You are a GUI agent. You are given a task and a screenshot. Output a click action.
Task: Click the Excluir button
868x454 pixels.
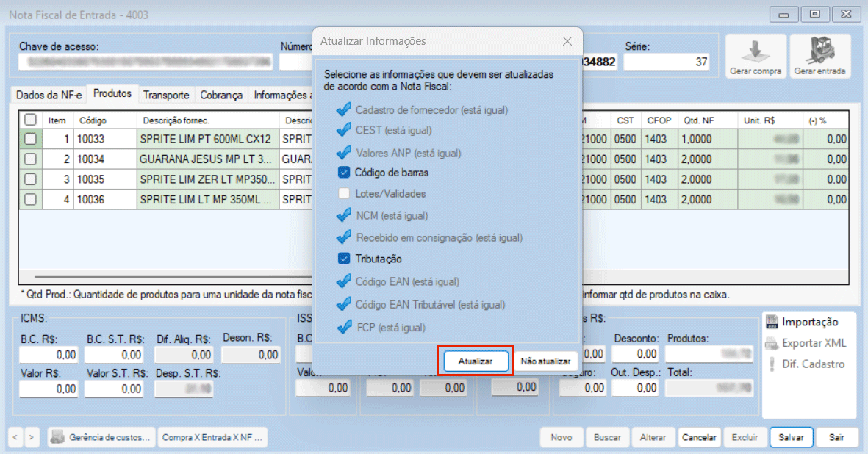745,437
